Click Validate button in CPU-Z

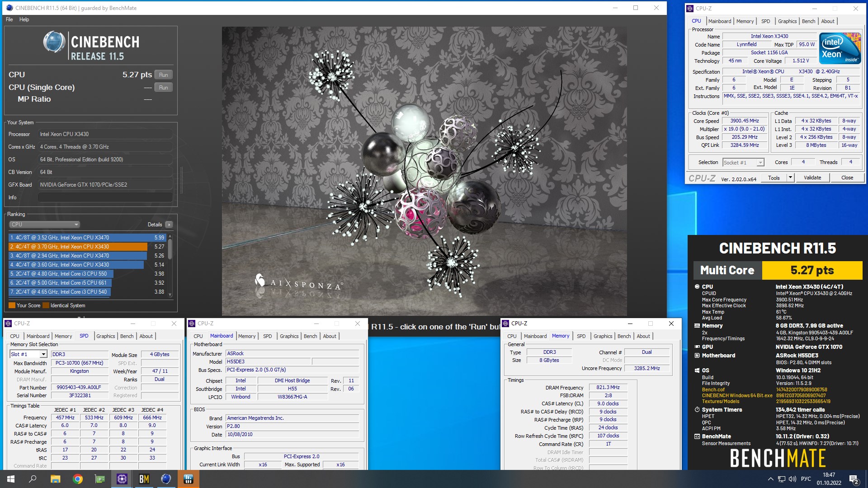[812, 178]
